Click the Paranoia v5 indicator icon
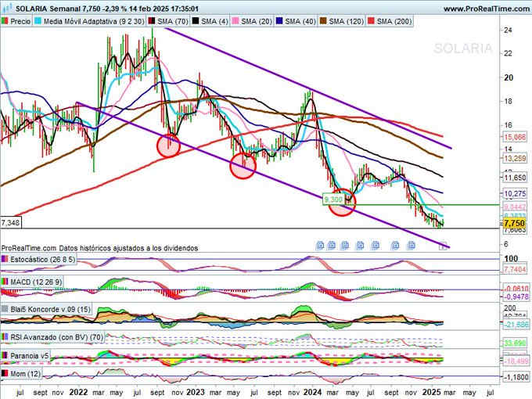 (5, 355)
